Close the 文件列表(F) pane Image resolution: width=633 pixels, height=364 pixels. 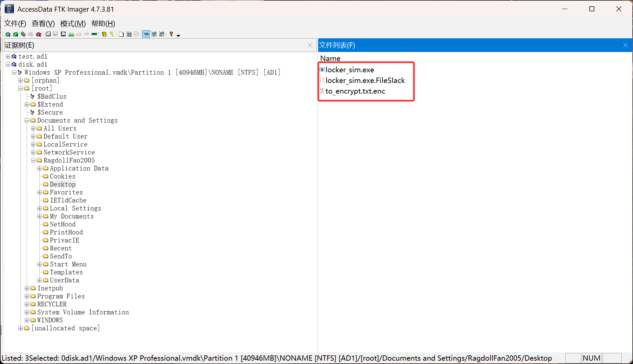pyautogui.click(x=625, y=45)
